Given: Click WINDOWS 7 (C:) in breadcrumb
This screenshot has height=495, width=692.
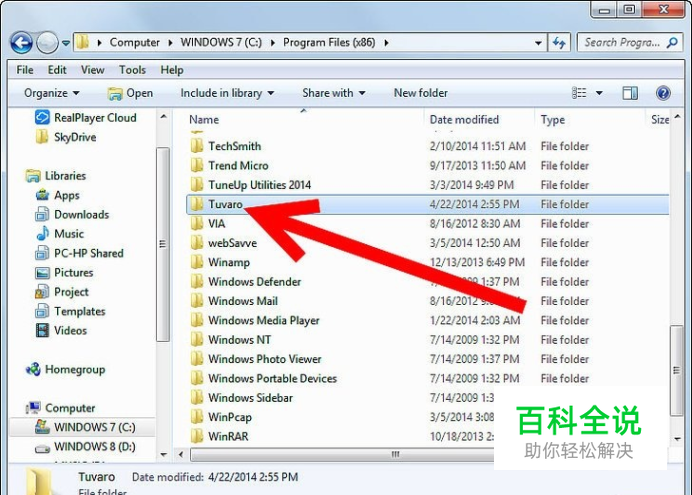Looking at the screenshot, I should pyautogui.click(x=221, y=42).
